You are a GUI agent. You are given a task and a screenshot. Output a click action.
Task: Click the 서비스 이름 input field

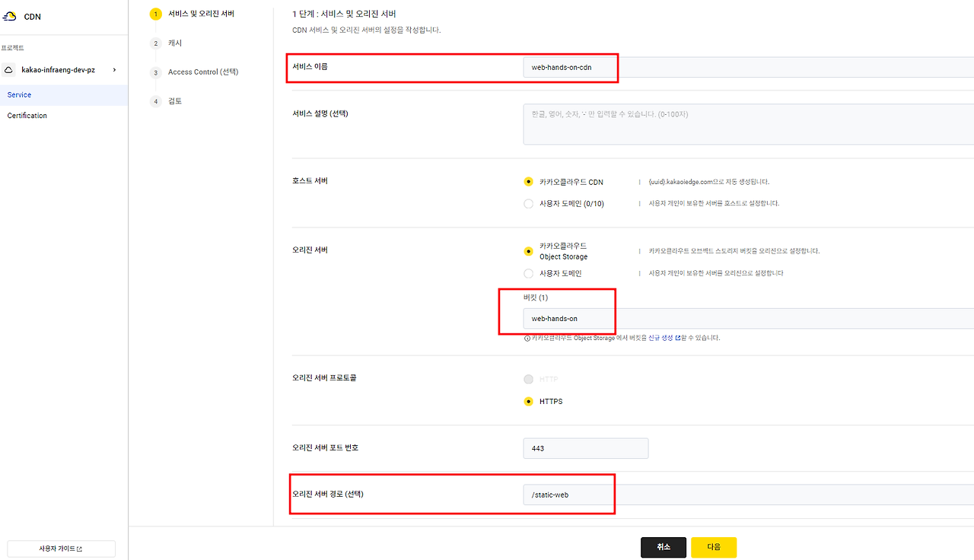(x=748, y=67)
